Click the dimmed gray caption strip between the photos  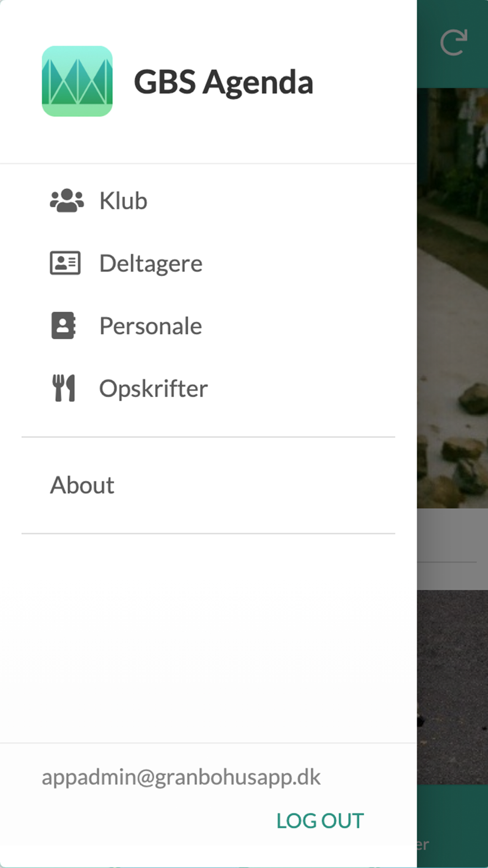pyautogui.click(x=452, y=549)
